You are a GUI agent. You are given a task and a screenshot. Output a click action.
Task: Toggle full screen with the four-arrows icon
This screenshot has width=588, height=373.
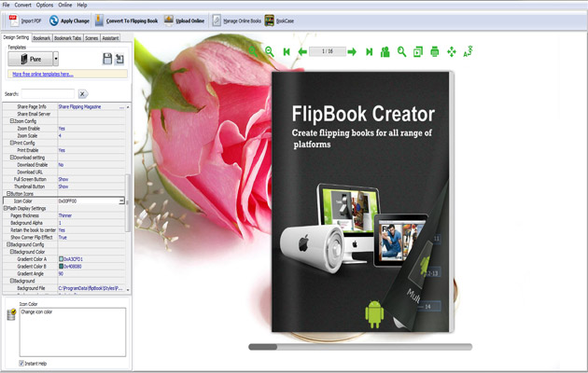[x=452, y=51]
